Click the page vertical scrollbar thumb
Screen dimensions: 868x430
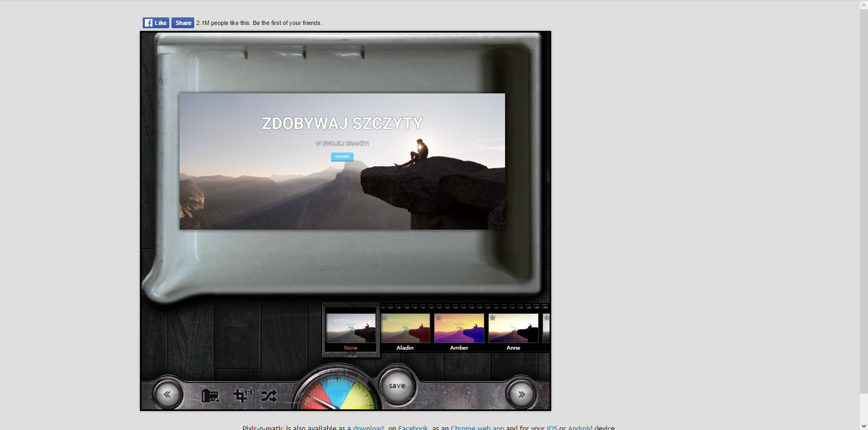(x=864, y=201)
